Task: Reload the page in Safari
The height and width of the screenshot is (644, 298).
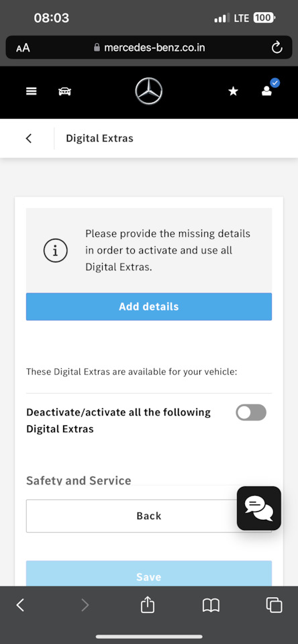Action: (277, 48)
